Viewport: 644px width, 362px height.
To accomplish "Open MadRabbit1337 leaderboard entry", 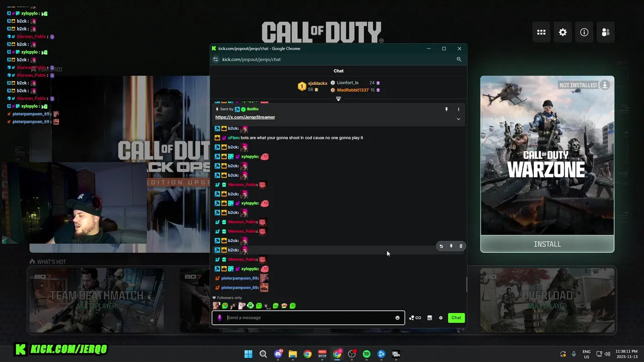I will point(353,90).
